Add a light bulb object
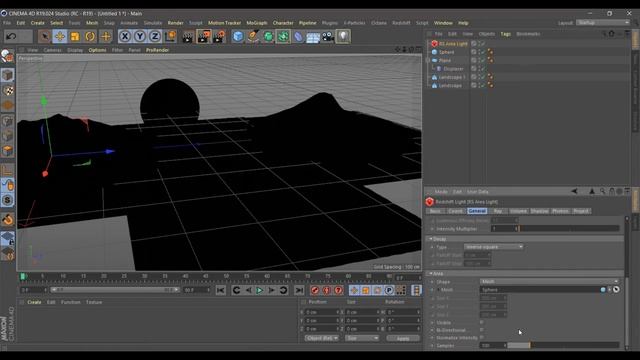The image size is (640, 360). click(343, 37)
